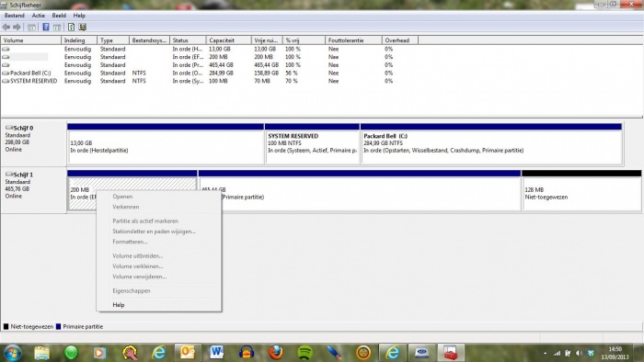The image size is (644, 362).
Task: Click Volume verkleinen... in context menu
Action: tap(138, 266)
